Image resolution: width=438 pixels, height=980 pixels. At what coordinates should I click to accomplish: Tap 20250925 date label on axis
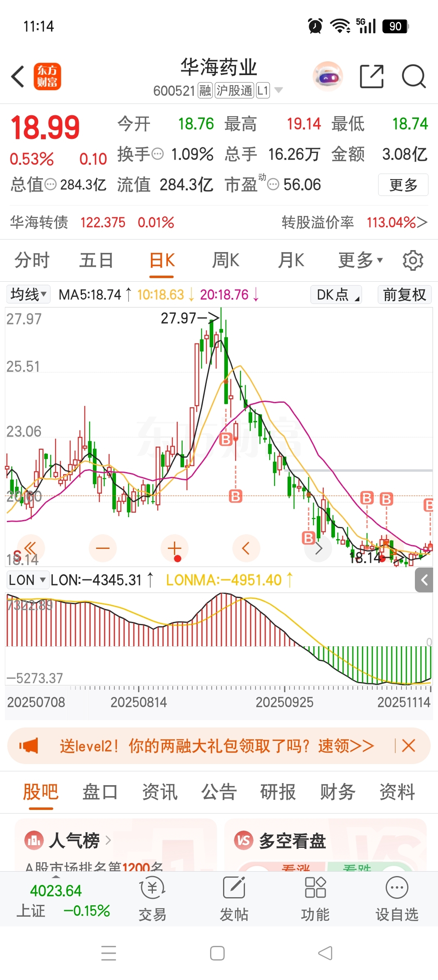pos(285,702)
